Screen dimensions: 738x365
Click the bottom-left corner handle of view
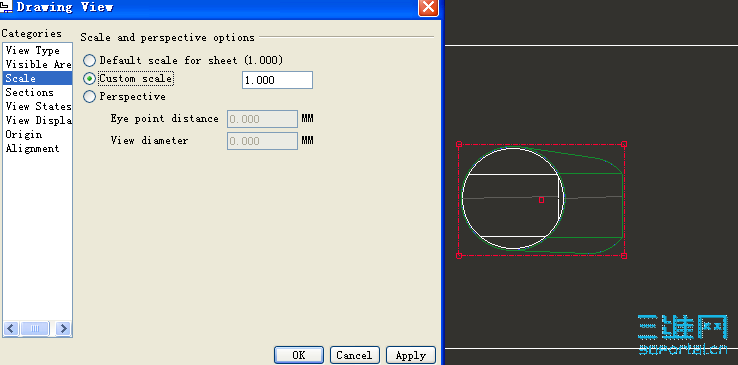click(x=459, y=255)
